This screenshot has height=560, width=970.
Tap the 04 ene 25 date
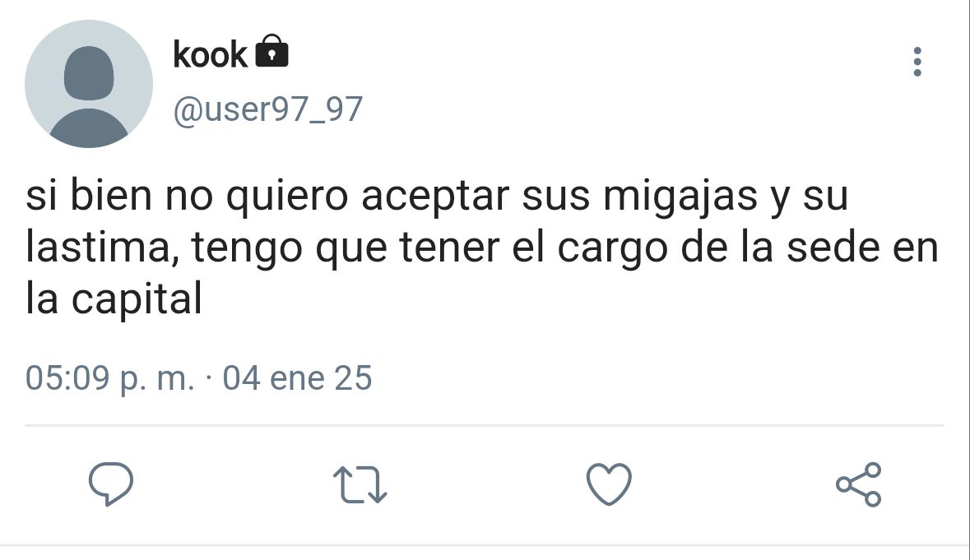pyautogui.click(x=297, y=377)
